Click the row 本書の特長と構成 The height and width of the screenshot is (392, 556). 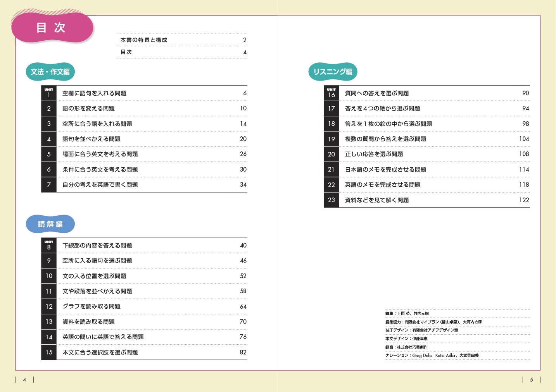coord(182,40)
